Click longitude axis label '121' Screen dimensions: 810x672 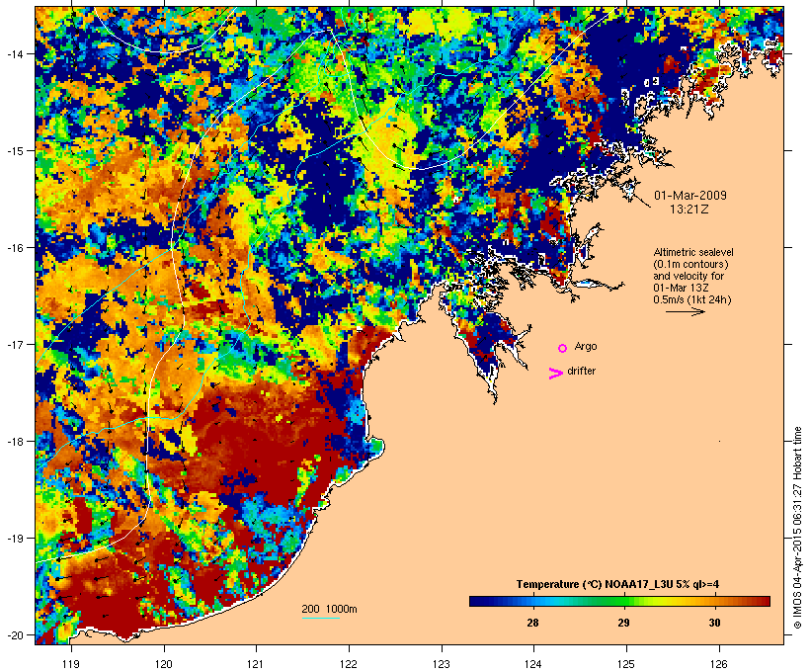256,664
